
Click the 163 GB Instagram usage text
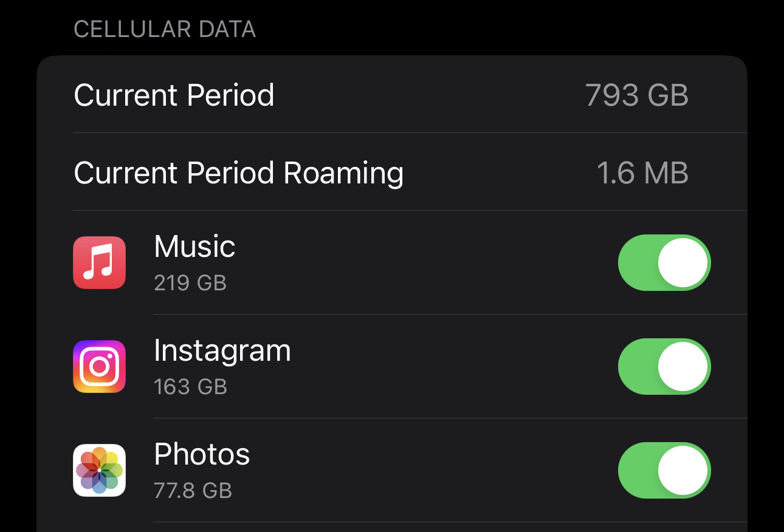click(x=190, y=387)
